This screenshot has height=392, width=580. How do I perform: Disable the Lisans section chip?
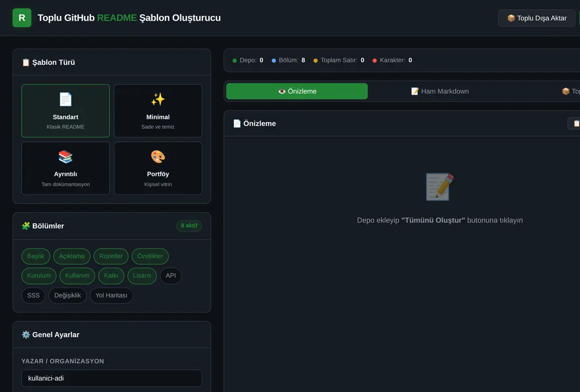click(142, 276)
